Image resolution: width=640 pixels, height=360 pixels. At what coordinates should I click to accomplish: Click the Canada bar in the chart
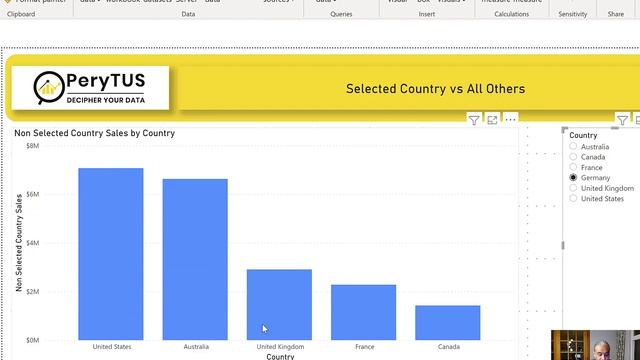click(x=448, y=322)
